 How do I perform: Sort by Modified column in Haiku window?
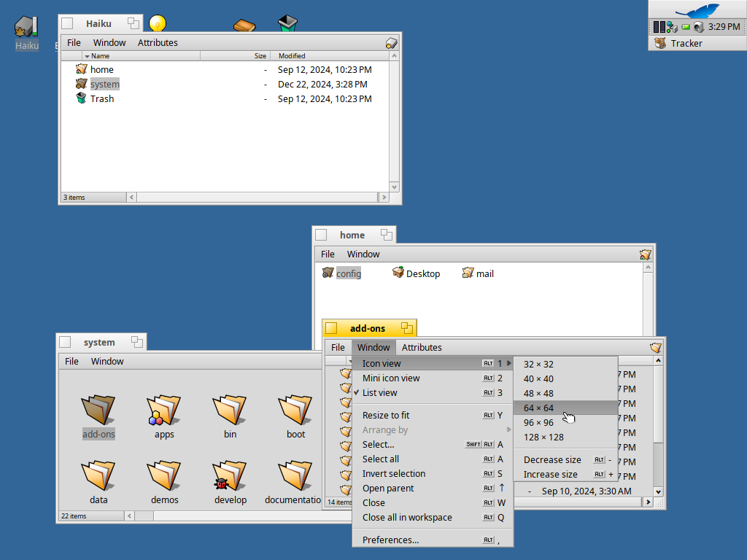tap(329, 55)
